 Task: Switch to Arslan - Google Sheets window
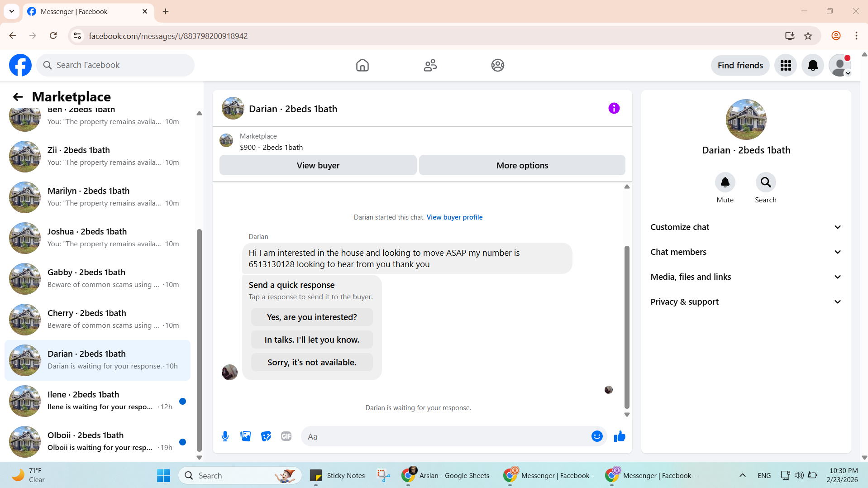(446, 476)
